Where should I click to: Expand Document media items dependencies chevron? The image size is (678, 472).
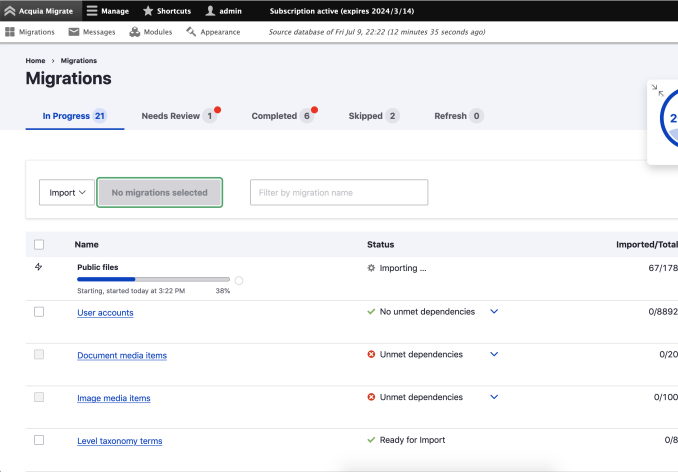pyautogui.click(x=494, y=354)
